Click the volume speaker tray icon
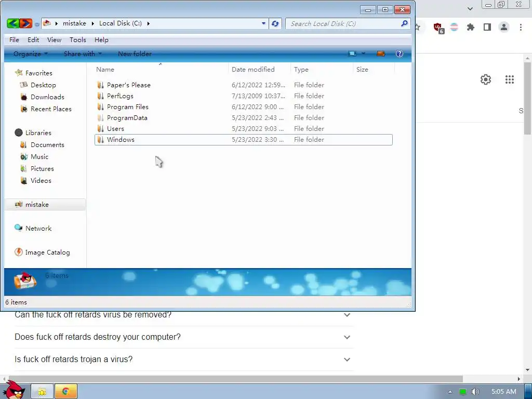 pyautogui.click(x=475, y=392)
